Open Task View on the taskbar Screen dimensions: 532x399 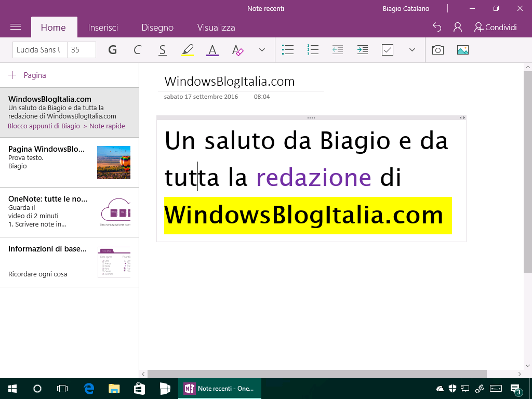click(62, 389)
